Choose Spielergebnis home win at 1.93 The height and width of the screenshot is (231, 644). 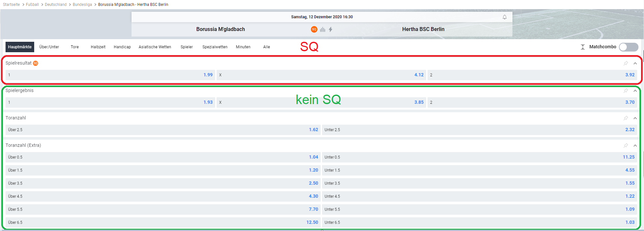110,102
